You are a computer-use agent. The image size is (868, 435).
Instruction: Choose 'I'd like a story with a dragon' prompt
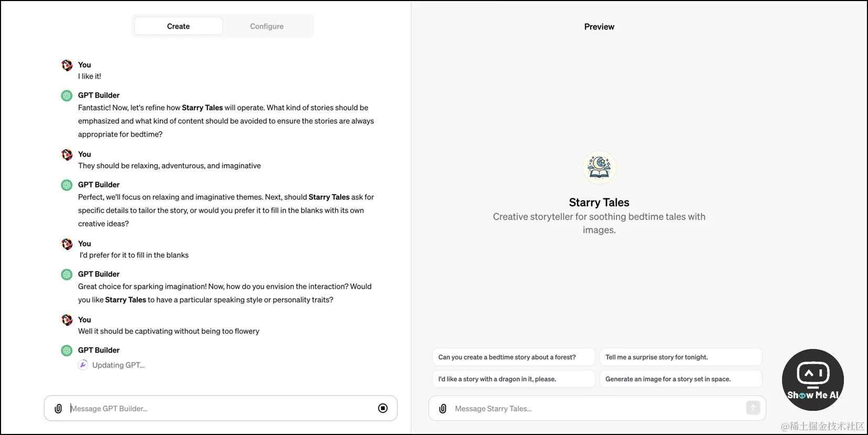pyautogui.click(x=514, y=379)
